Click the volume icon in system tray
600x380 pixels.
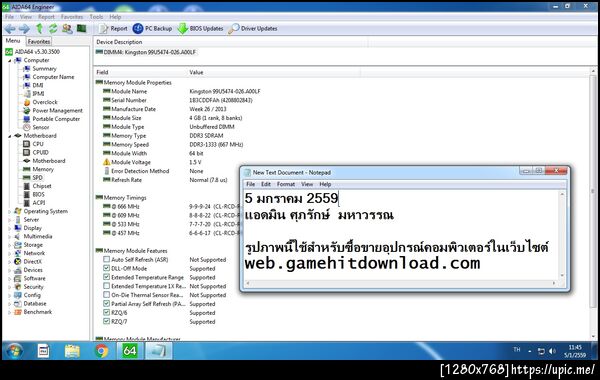(x=552, y=351)
